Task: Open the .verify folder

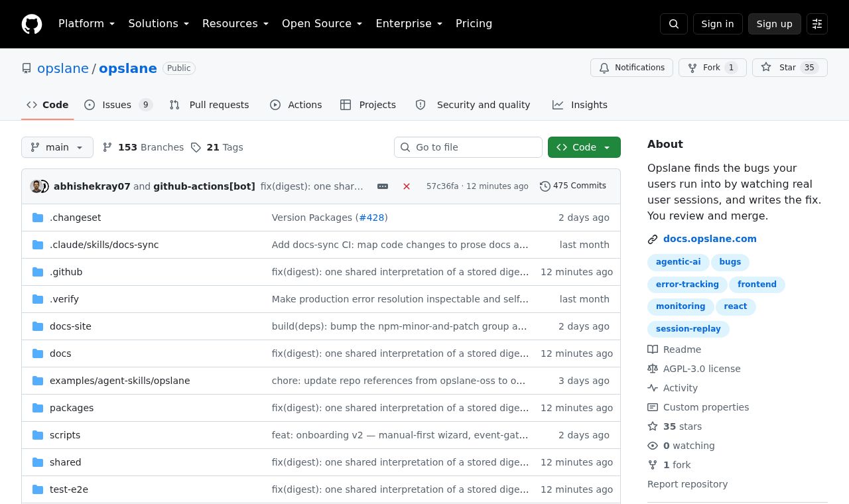Action: click(x=64, y=299)
